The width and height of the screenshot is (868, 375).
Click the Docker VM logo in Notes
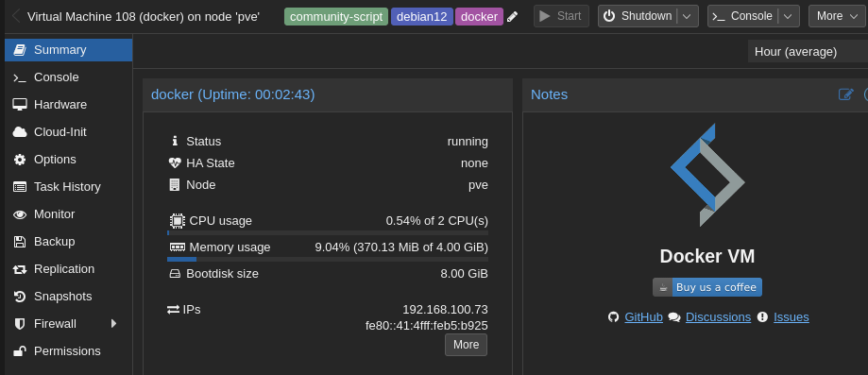[x=707, y=175]
